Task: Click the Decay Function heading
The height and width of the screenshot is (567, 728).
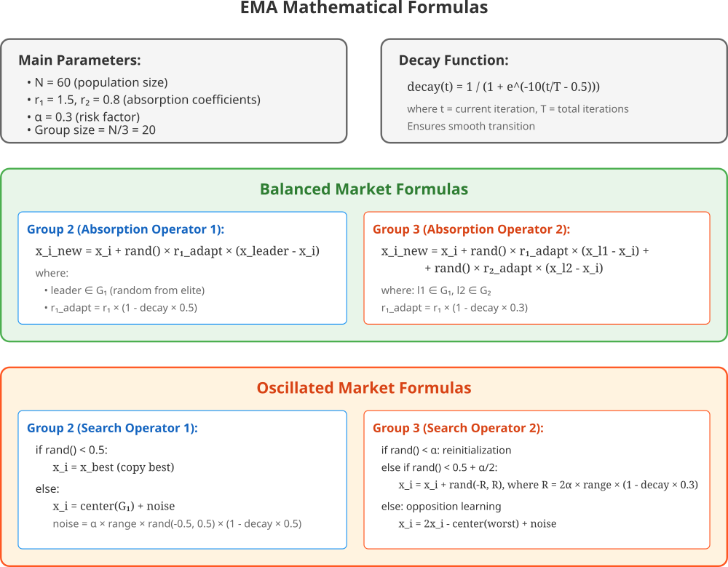Action: coord(454,60)
